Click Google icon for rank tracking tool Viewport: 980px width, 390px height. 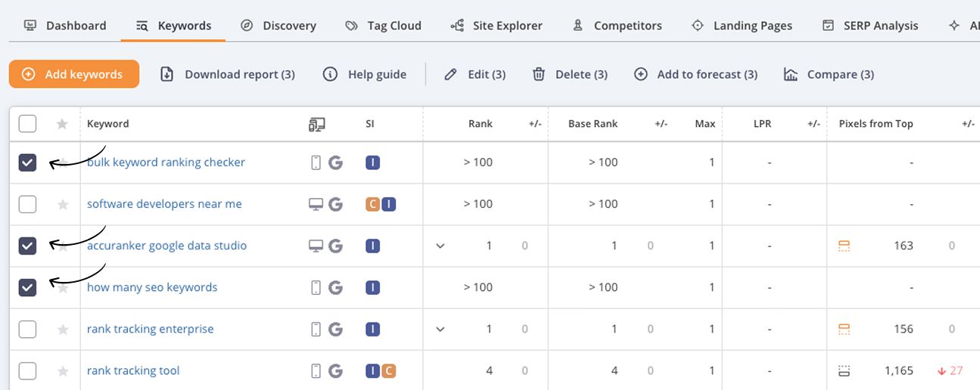pos(335,370)
